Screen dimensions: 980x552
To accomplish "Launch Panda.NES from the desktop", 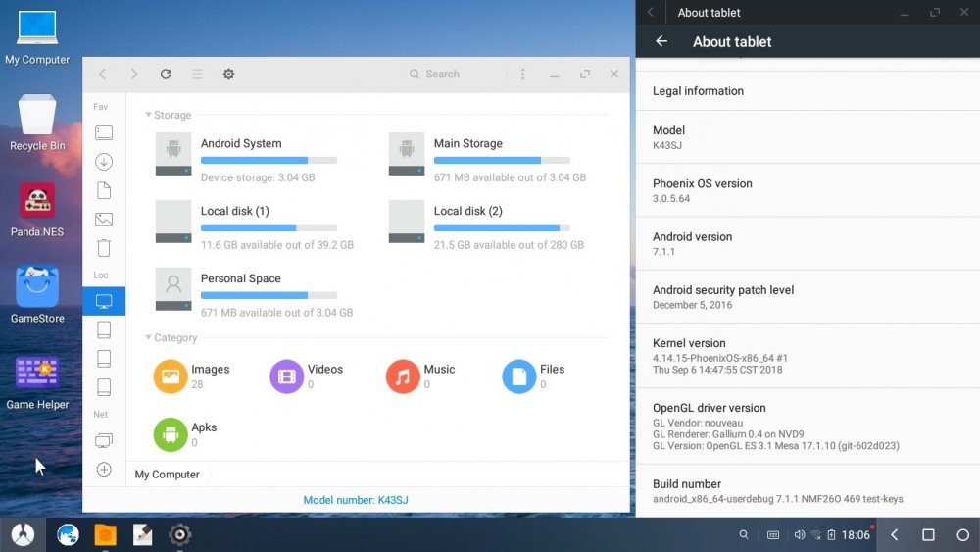I will coord(37,210).
